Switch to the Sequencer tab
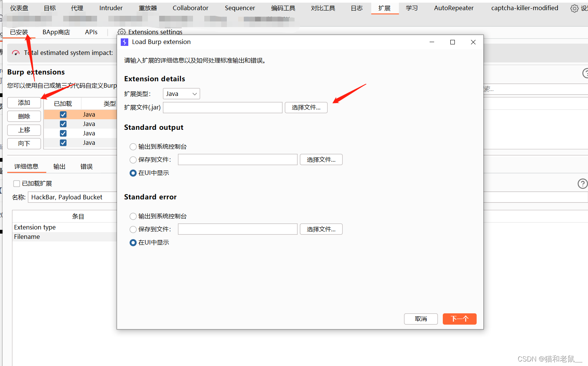588x366 pixels. click(x=240, y=8)
